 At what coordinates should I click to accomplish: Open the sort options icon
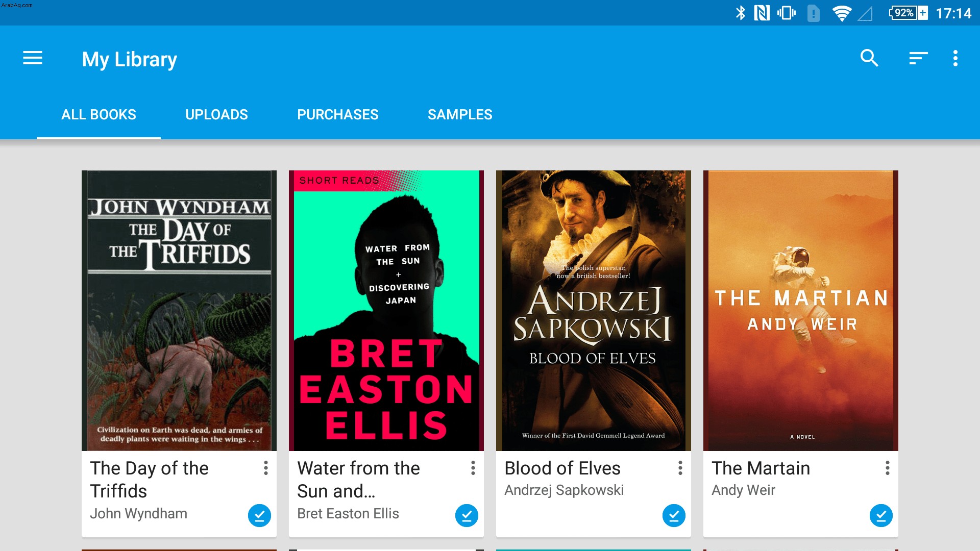(x=918, y=58)
